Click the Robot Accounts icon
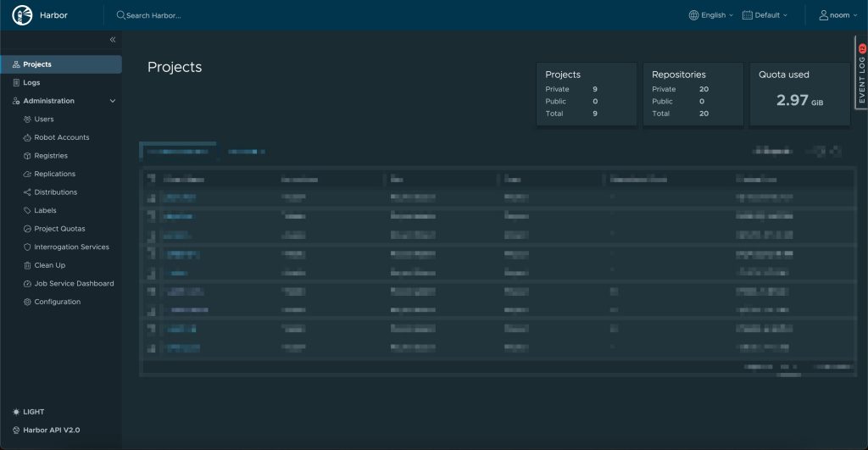This screenshot has height=450, width=868. pos(27,137)
